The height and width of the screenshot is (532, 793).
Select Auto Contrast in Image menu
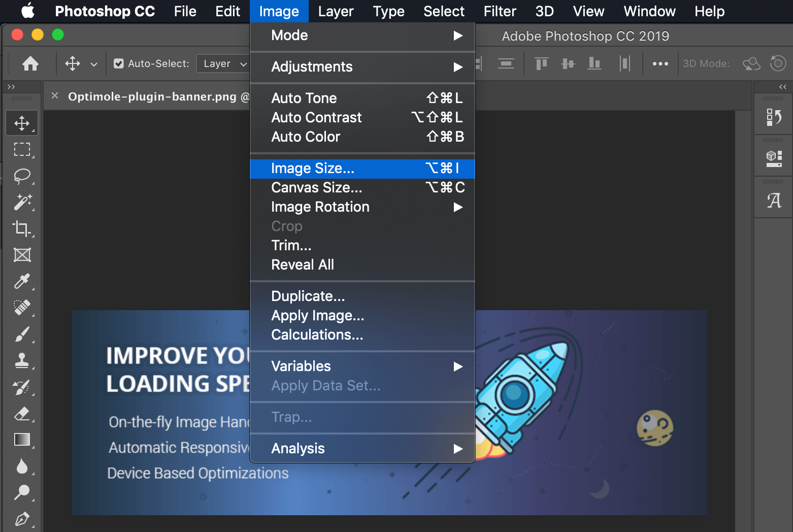[x=362, y=118]
